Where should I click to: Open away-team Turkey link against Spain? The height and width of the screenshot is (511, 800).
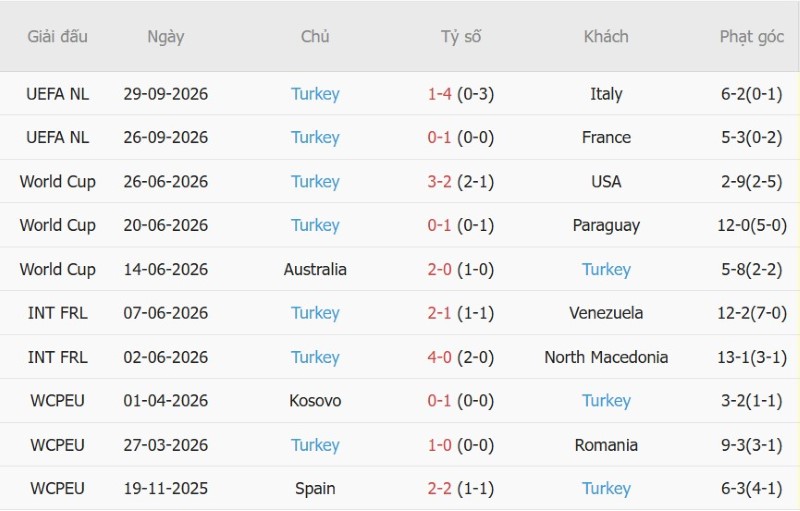(606, 488)
